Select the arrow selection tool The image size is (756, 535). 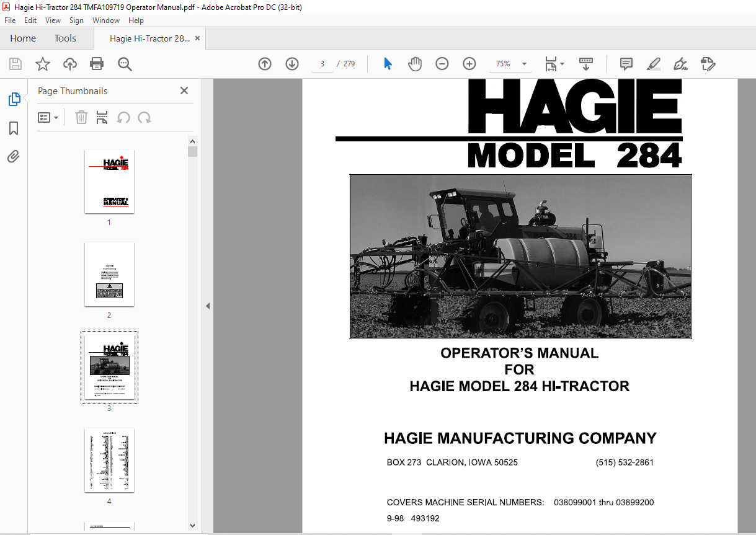[x=388, y=64]
